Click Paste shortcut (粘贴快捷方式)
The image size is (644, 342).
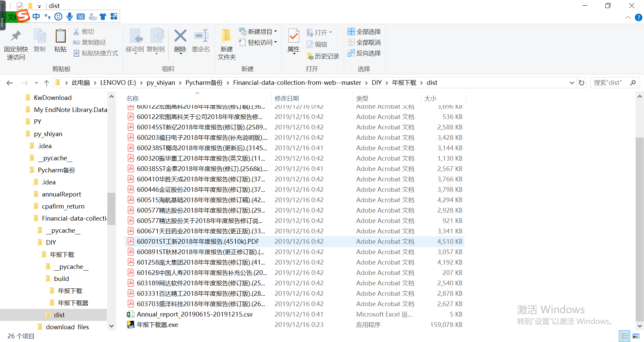(x=96, y=53)
